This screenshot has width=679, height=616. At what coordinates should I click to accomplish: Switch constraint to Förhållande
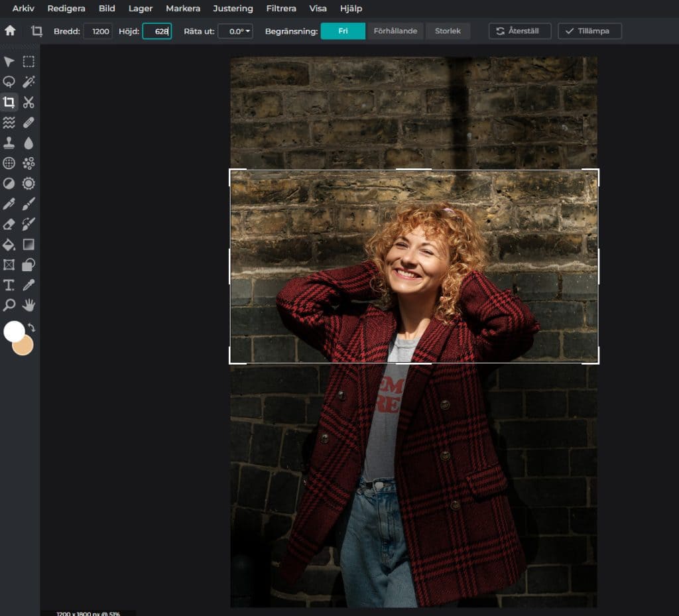(395, 31)
